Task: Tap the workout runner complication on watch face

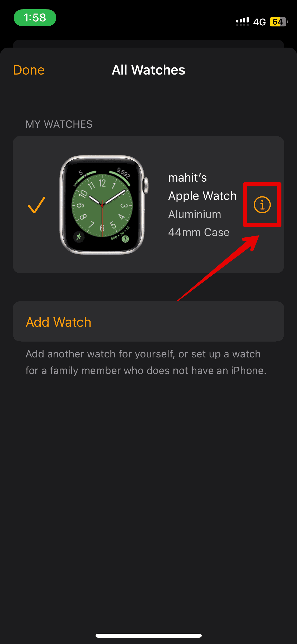Action: coord(79,236)
